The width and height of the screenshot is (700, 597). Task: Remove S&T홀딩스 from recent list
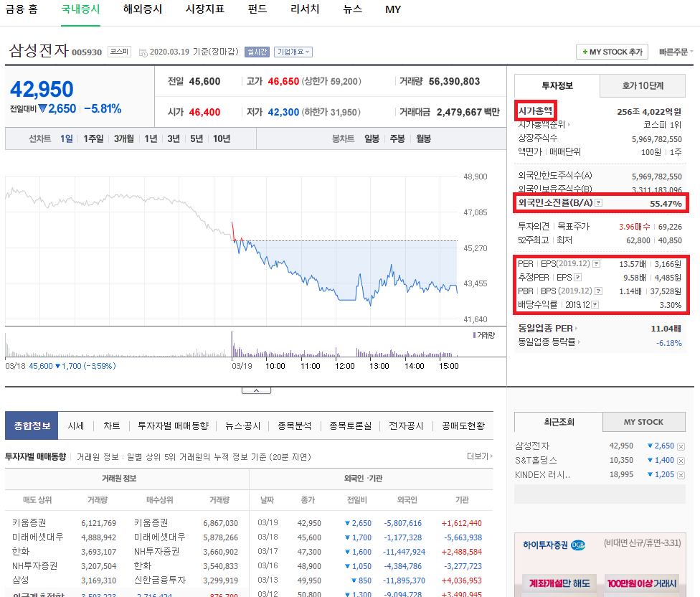click(x=681, y=461)
